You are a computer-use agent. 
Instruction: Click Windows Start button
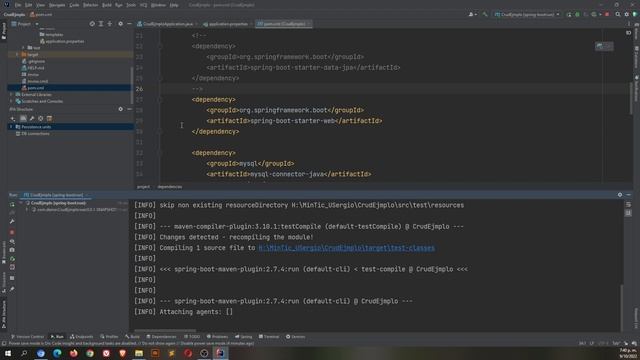[x=8, y=353]
